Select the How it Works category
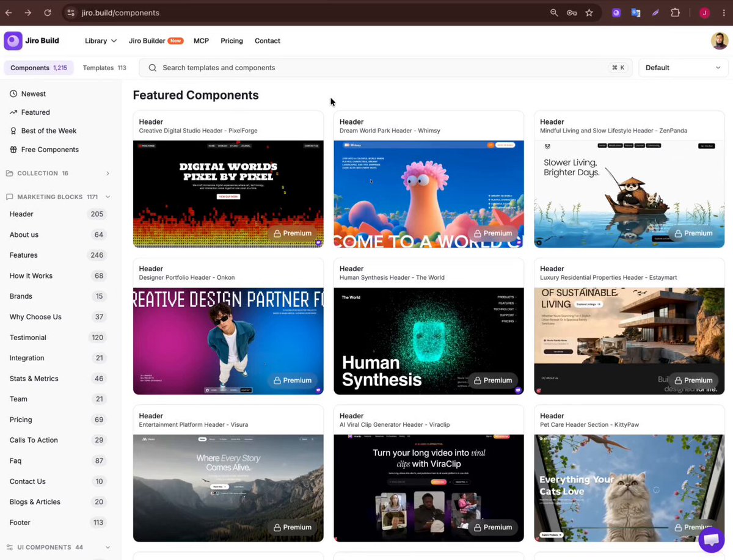 tap(58, 276)
